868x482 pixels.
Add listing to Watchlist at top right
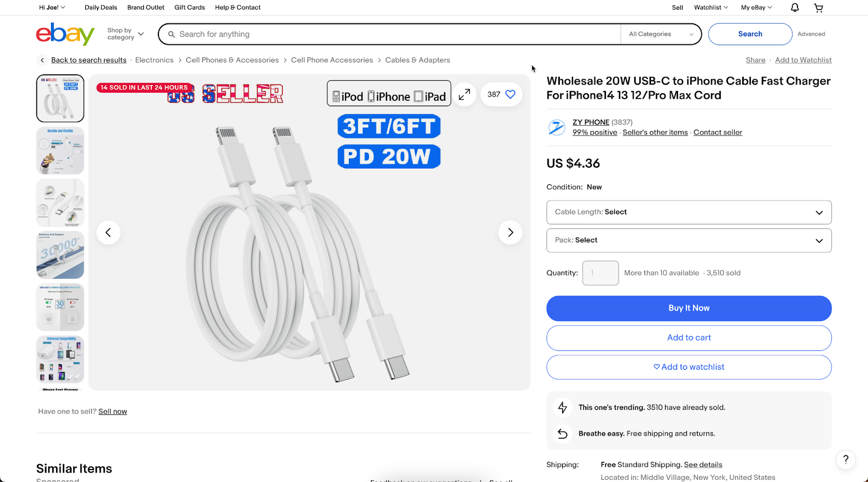coord(803,60)
